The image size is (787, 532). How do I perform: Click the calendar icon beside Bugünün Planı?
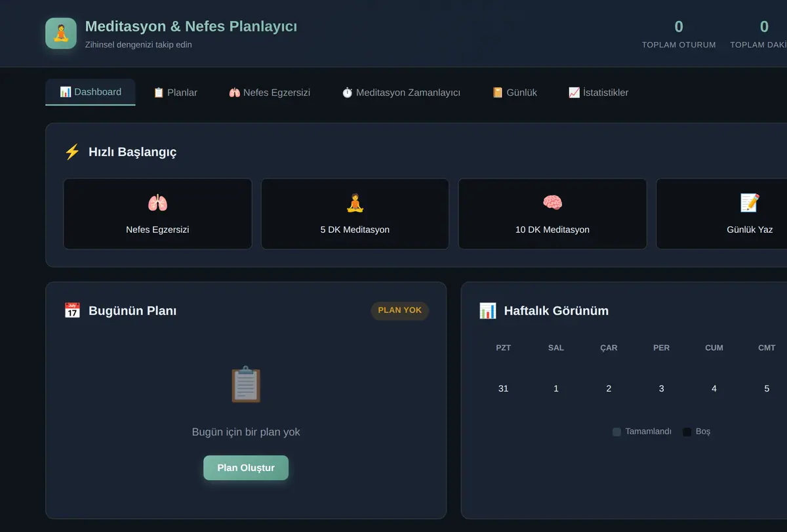72,311
